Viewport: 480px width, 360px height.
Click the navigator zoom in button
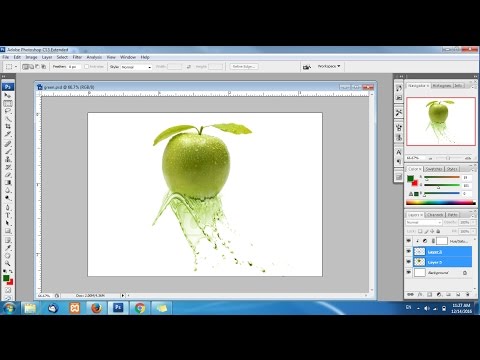click(x=468, y=158)
